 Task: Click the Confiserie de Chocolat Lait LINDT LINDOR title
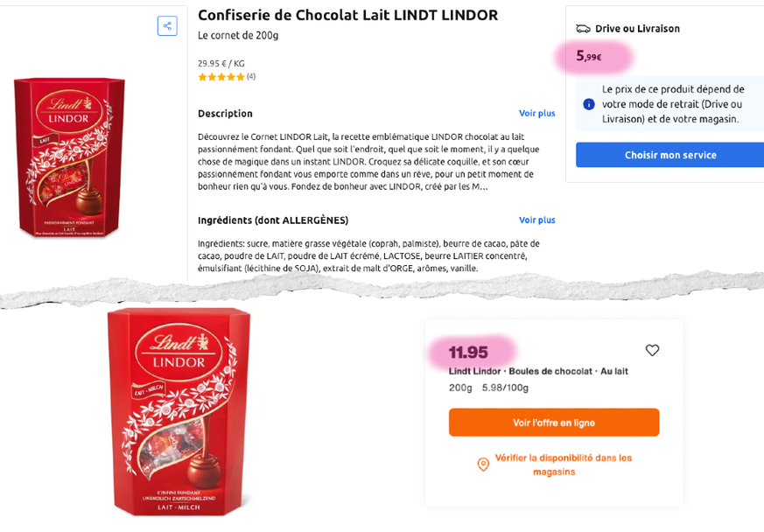347,15
